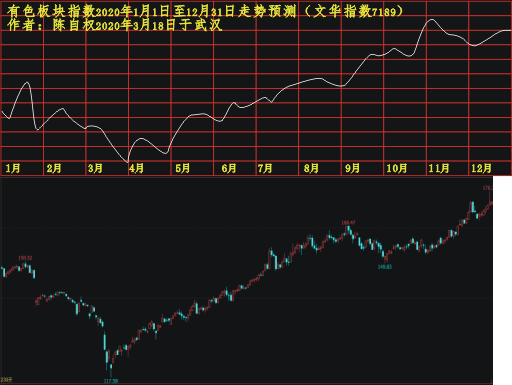
Task: Click the 2月 month label
Action: point(54,169)
